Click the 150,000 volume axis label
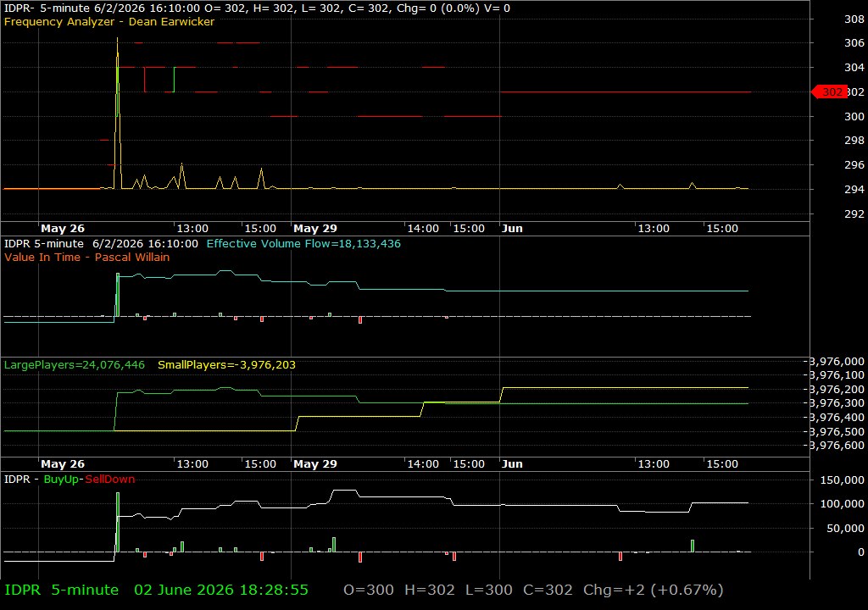This screenshot has width=868, height=610. pyautogui.click(x=842, y=480)
